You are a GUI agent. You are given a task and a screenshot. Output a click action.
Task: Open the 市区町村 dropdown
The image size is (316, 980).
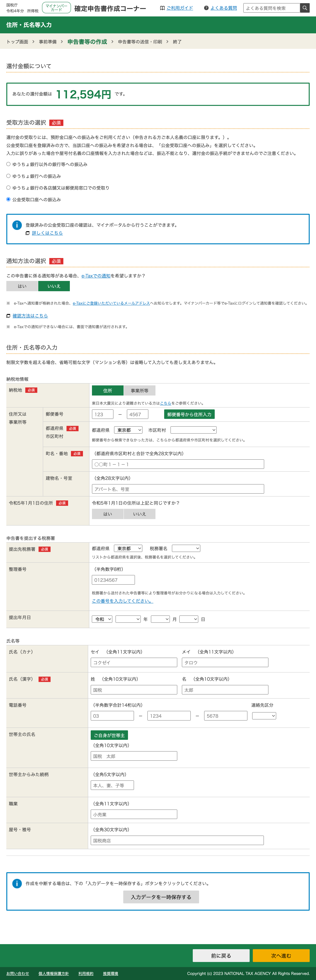pos(193,430)
